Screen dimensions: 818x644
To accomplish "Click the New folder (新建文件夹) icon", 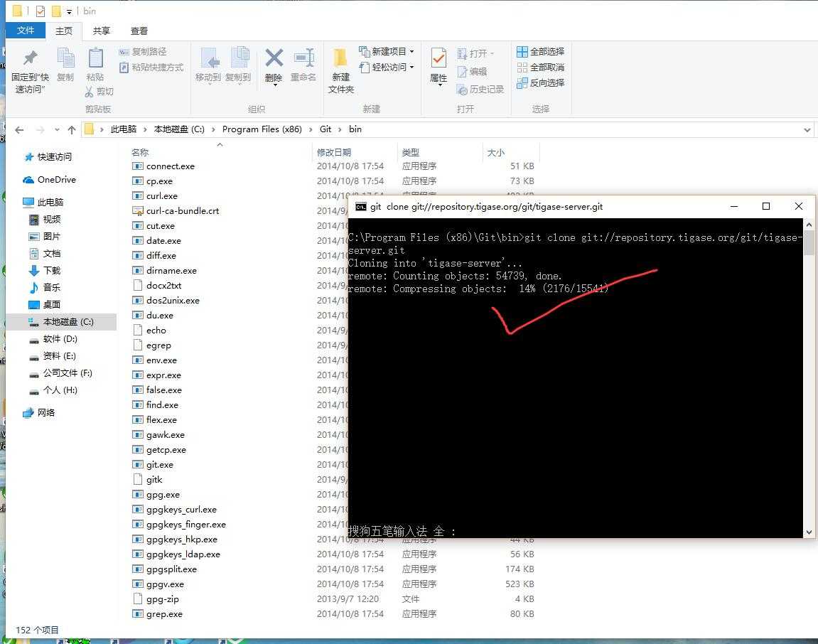I will point(340,58).
